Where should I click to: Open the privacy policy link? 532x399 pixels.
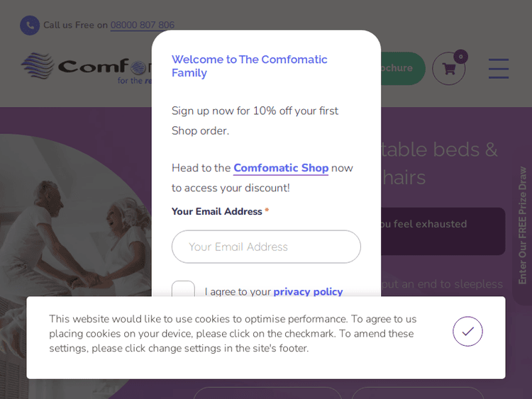[308, 291]
